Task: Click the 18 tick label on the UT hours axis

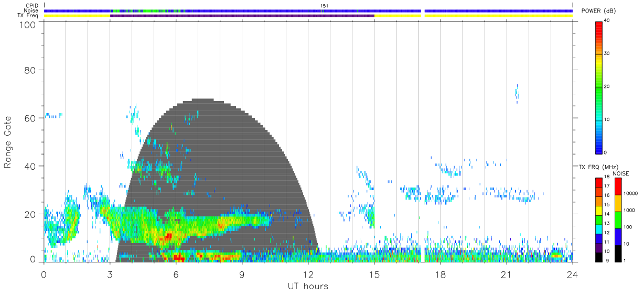Action: tap(440, 274)
